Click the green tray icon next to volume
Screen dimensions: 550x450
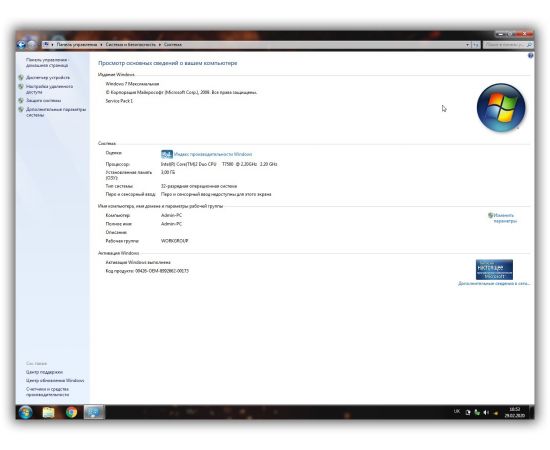477,413
